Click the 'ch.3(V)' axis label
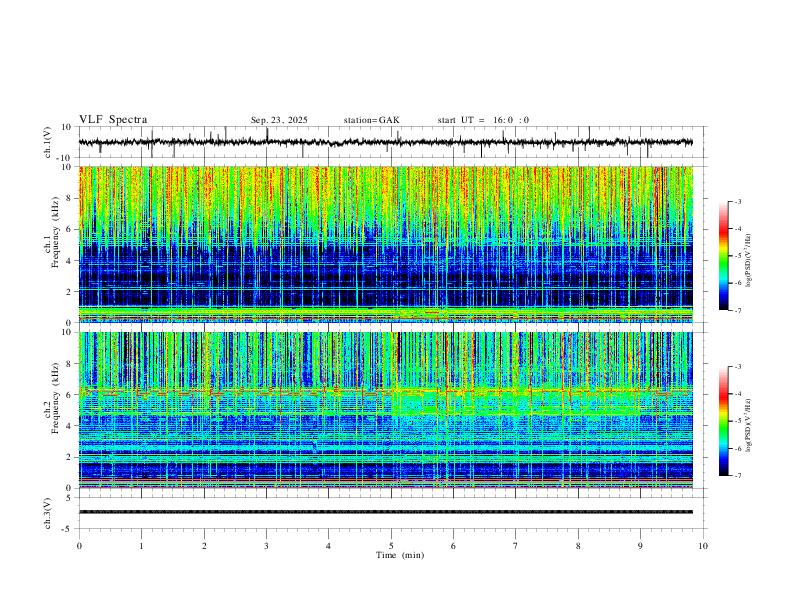The image size is (792, 612). point(48,513)
